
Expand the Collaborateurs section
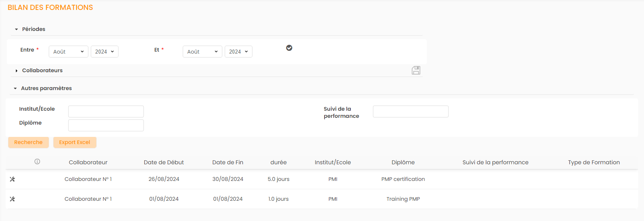(x=17, y=71)
